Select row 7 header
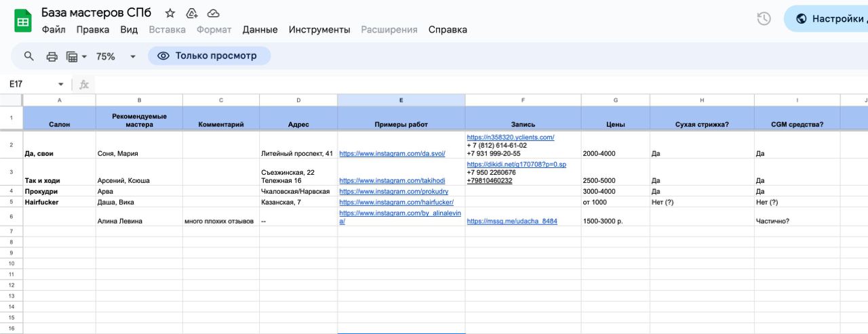The width and height of the screenshot is (868, 334). [x=11, y=232]
